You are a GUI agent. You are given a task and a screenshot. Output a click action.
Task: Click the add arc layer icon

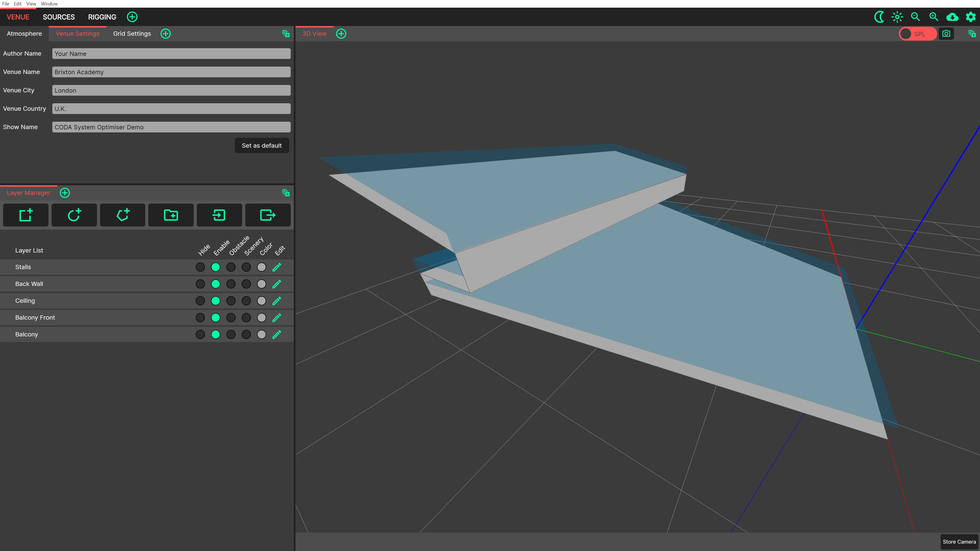(x=74, y=215)
